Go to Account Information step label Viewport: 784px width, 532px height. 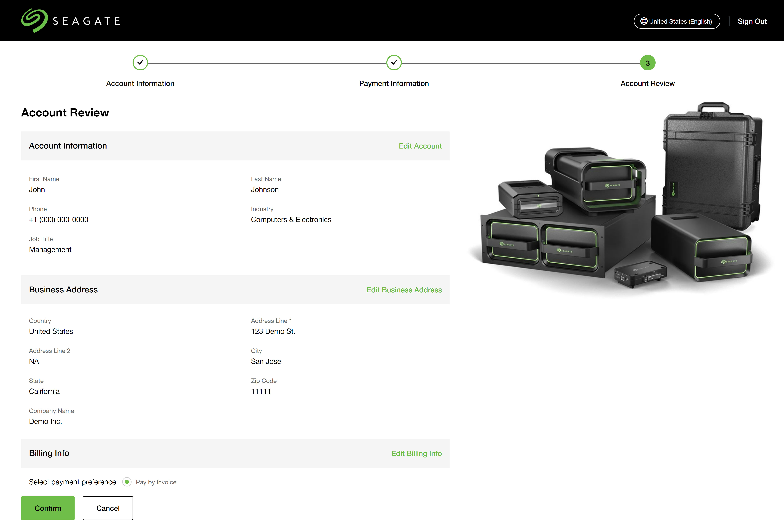(140, 84)
